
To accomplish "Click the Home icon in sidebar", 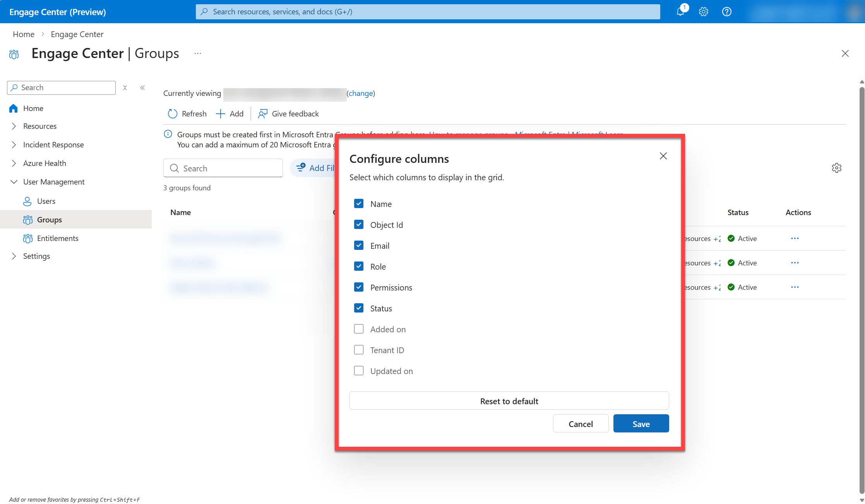I will point(14,108).
